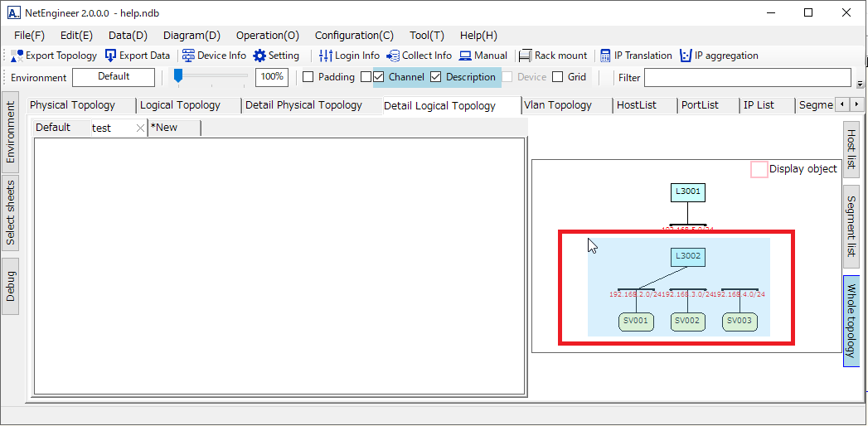This screenshot has width=868, height=426.
Task: Click the Collect Info icon
Action: [393, 56]
